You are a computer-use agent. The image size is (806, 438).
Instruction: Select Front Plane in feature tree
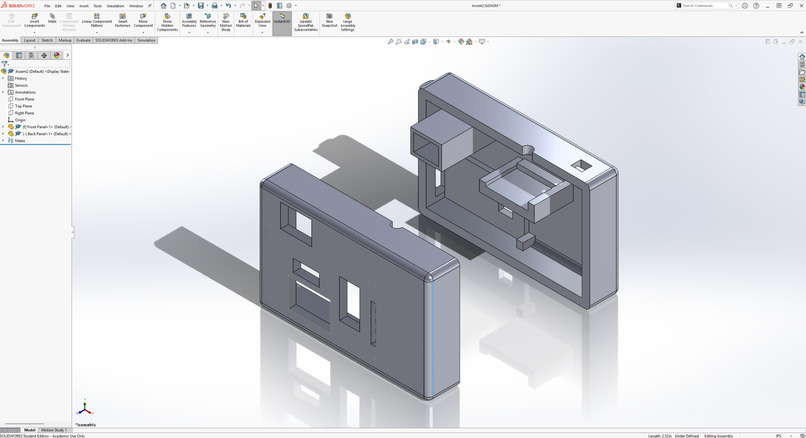[24, 99]
